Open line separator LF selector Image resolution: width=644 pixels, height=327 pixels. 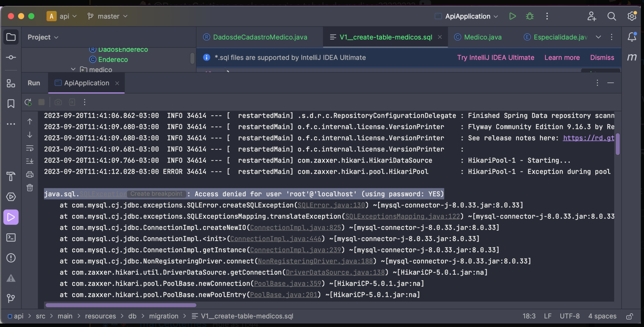pos(548,316)
